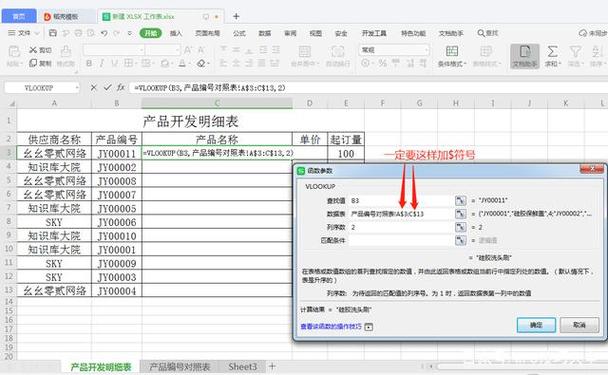The width and height of the screenshot is (608, 375).
Task: Click the increase font size icon
Action: 188,50
